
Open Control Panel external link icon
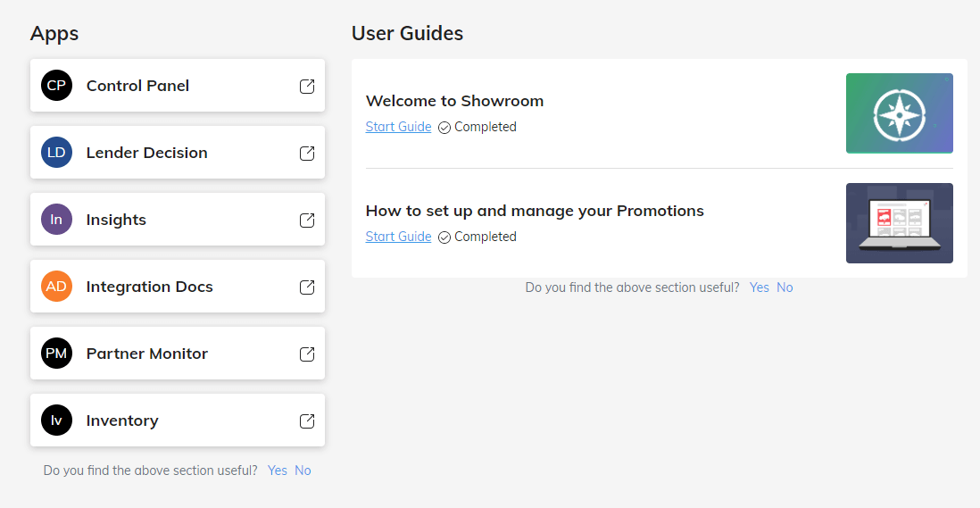pos(307,87)
